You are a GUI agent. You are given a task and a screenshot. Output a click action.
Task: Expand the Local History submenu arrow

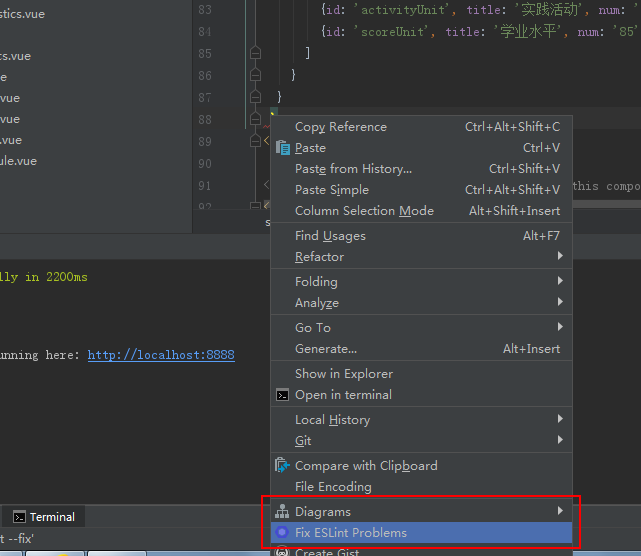pyautogui.click(x=560, y=420)
